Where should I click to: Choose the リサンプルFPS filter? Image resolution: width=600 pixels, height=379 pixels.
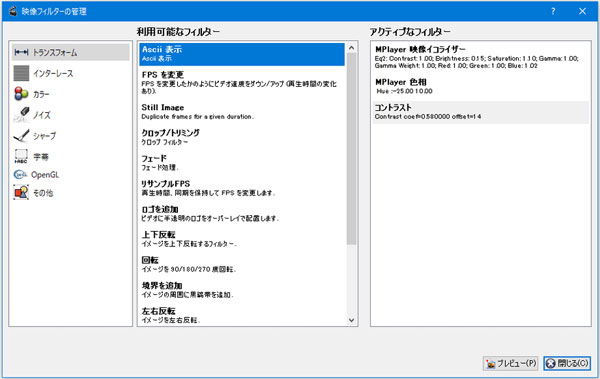point(242,188)
